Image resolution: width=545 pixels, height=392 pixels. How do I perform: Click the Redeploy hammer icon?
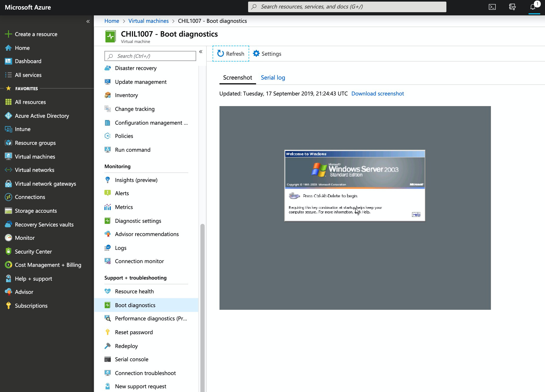[108, 346]
